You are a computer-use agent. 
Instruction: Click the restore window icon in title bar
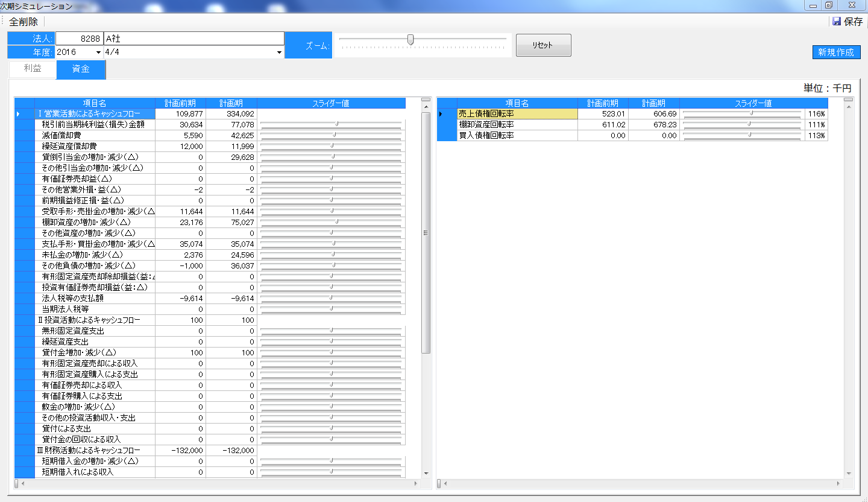point(829,5)
